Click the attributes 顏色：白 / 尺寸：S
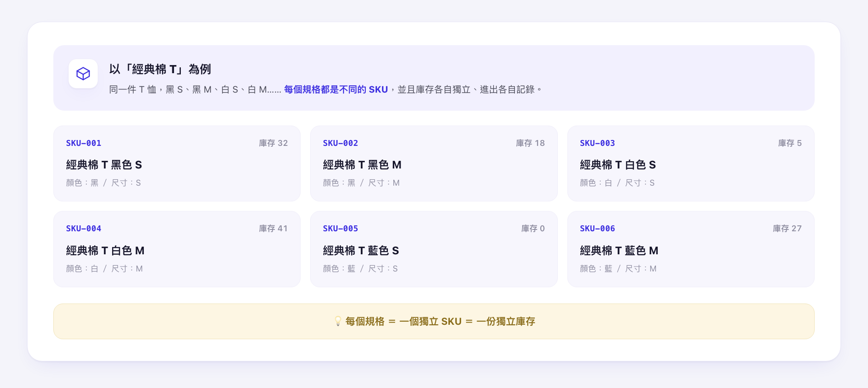The height and width of the screenshot is (388, 868). pos(618,183)
